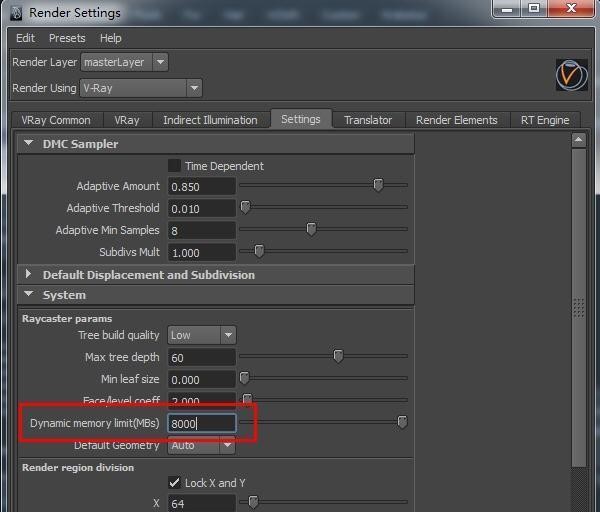This screenshot has height=512, width=600.
Task: Click the Max tree depth slider handle
Action: 338,356
